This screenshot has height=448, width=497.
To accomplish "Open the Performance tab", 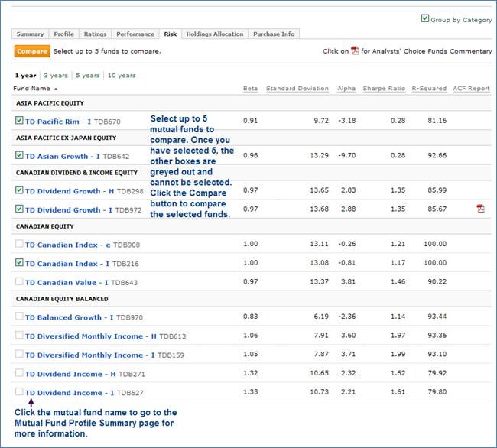I will pyautogui.click(x=135, y=34).
